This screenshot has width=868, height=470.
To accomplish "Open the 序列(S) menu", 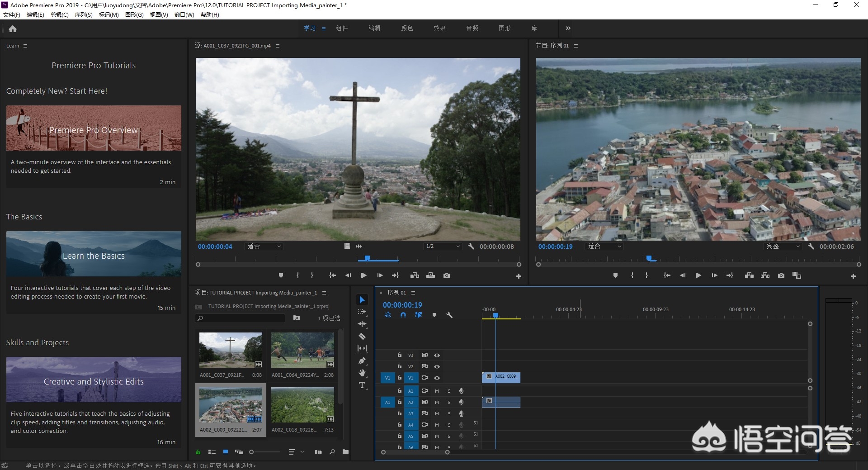I will [84, 14].
